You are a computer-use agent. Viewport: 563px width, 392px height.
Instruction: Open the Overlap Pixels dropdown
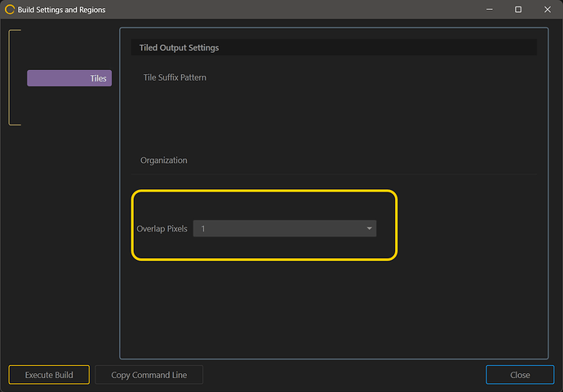[x=285, y=228]
